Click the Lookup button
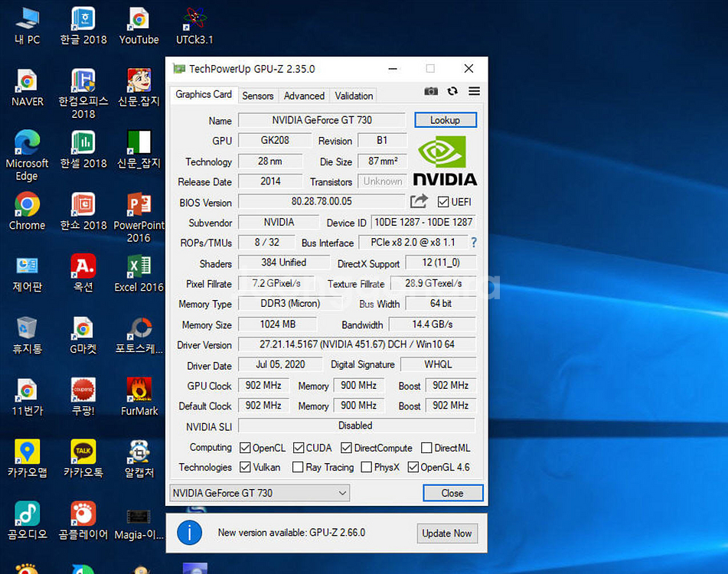This screenshot has width=728, height=574. (x=446, y=120)
